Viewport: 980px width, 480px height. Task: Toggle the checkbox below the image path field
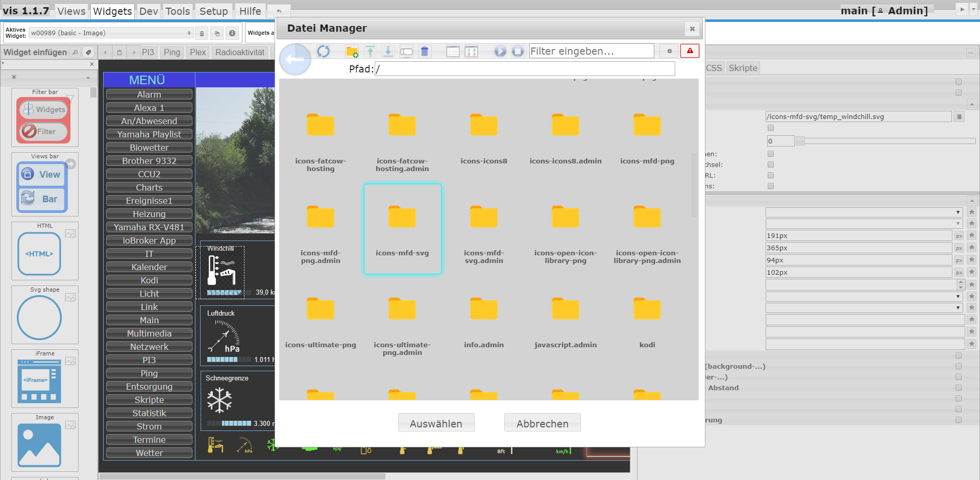coord(771,128)
